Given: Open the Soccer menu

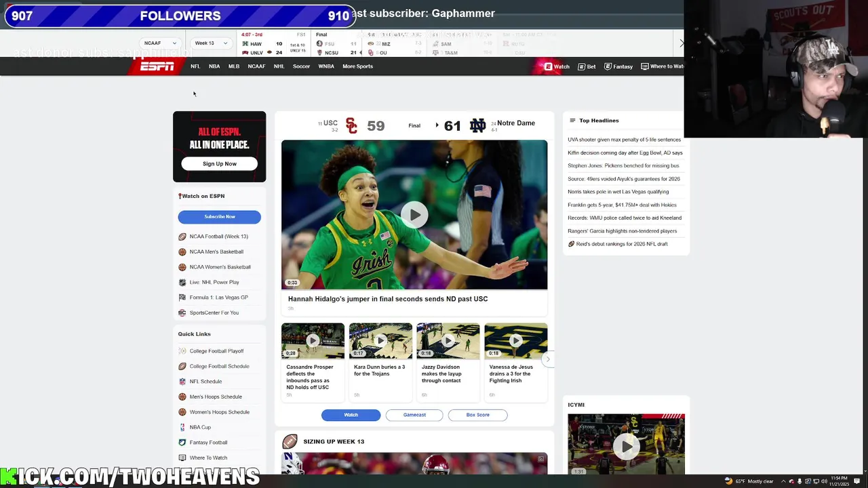Looking at the screenshot, I should click(301, 66).
